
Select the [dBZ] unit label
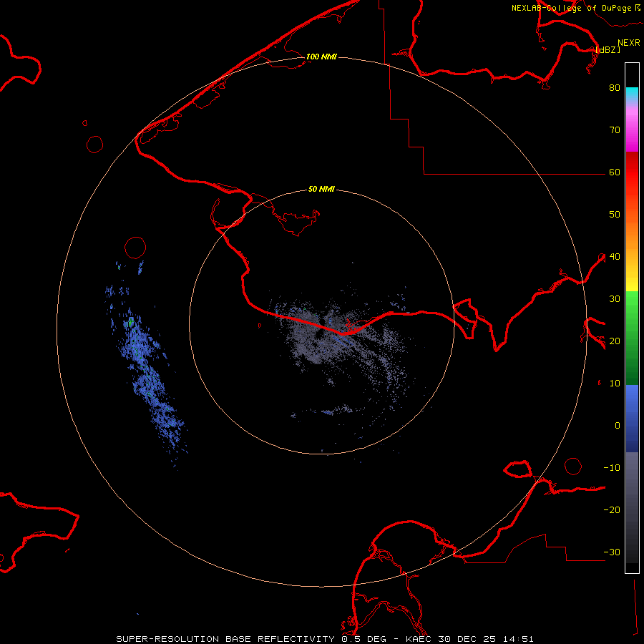pos(608,50)
